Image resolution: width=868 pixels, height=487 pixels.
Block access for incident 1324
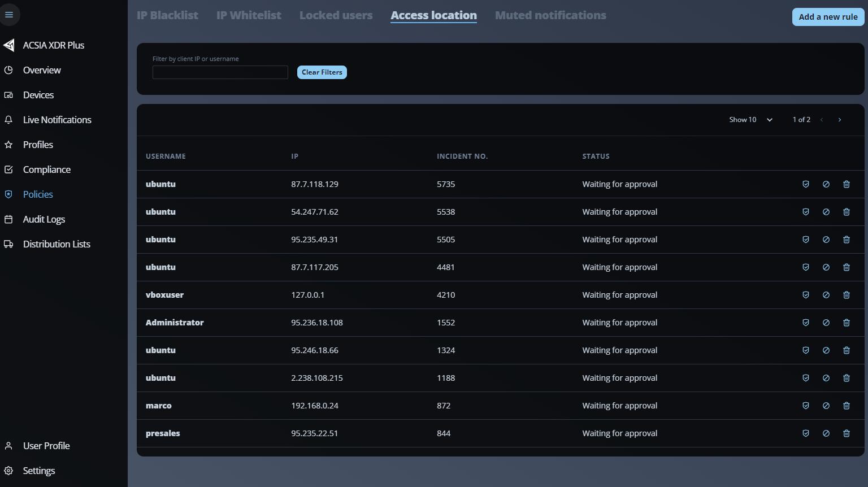click(x=826, y=350)
